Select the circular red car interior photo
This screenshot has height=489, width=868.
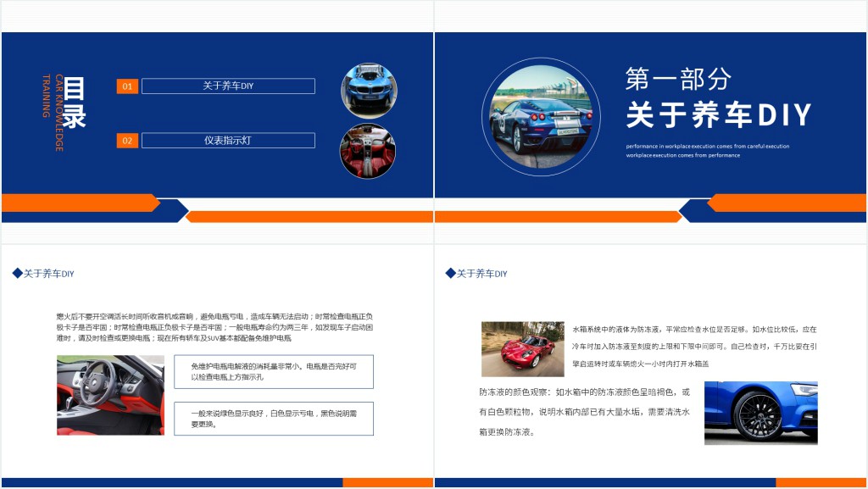(x=369, y=153)
